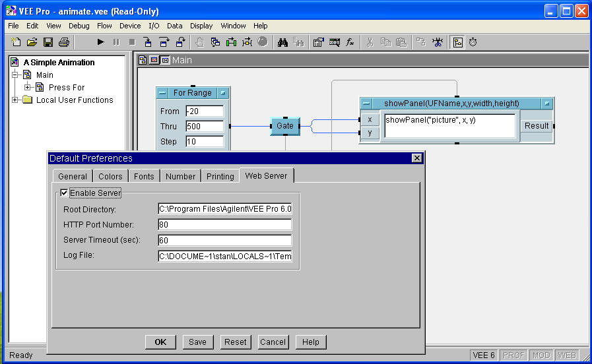This screenshot has width=592, height=364.
Task: Click the Reset button
Action: click(235, 342)
